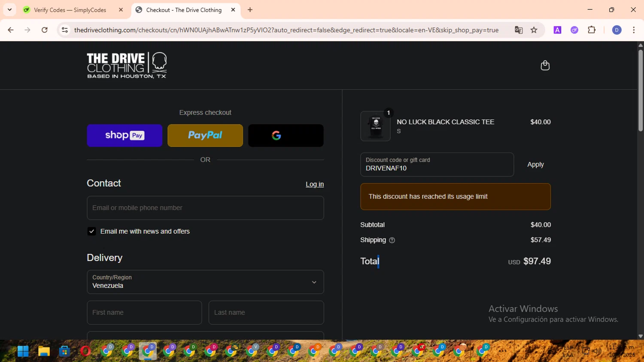This screenshot has width=644, height=362.
Task: Click the Total amount $97.49
Action: [537, 262]
